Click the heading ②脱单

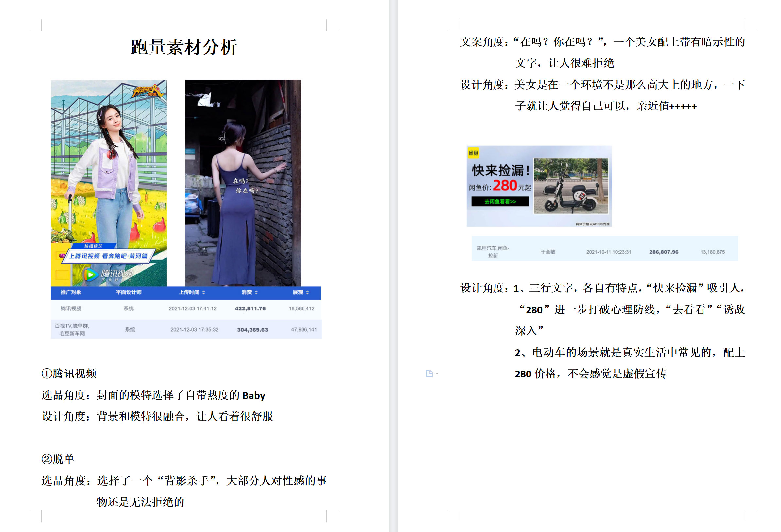point(58,459)
